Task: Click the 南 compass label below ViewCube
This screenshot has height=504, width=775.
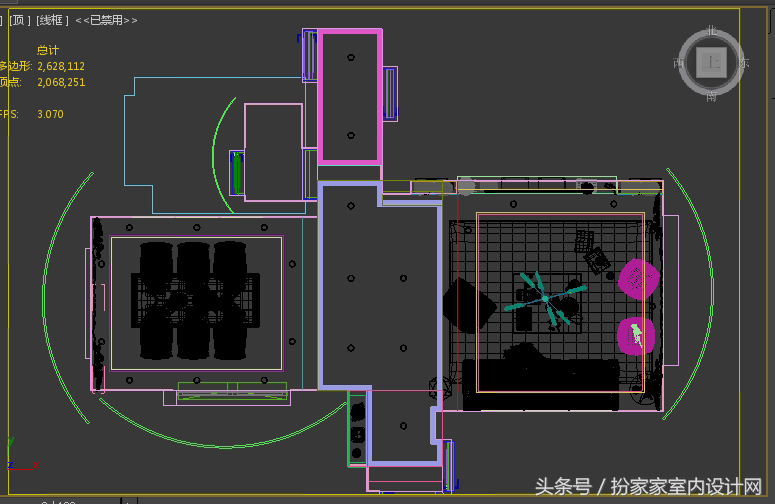Action: [x=711, y=96]
